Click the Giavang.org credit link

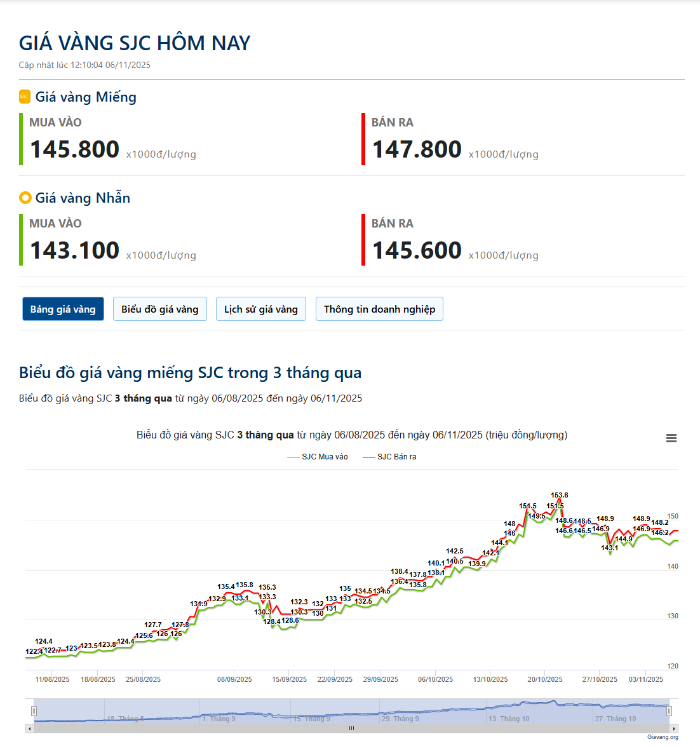[x=663, y=737]
